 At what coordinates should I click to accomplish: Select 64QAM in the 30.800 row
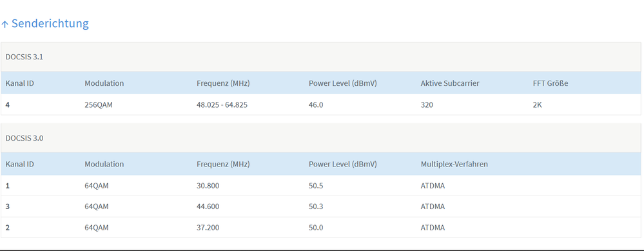[97, 186]
